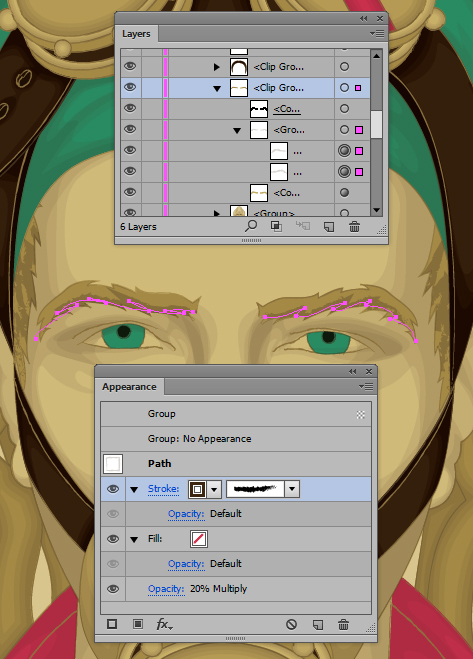This screenshot has width=473, height=659.
Task: Click Clear Appearance icon
Action: pyautogui.click(x=291, y=625)
